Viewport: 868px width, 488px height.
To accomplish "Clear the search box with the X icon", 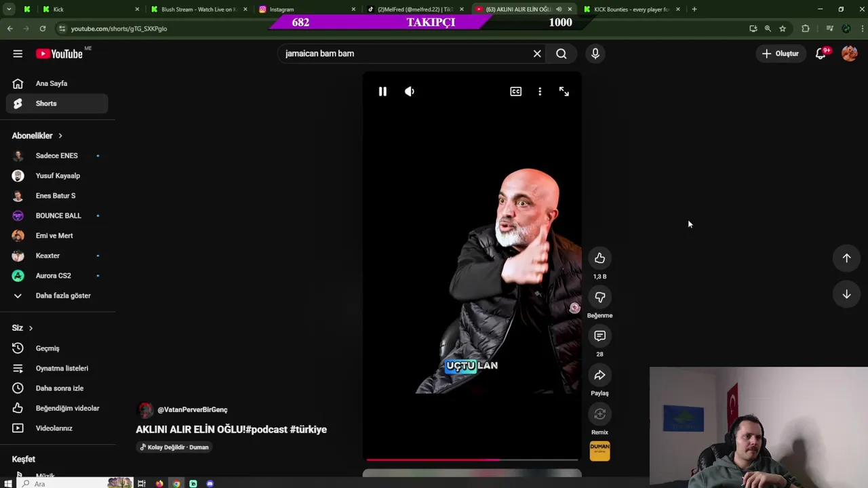I will click(x=537, y=54).
